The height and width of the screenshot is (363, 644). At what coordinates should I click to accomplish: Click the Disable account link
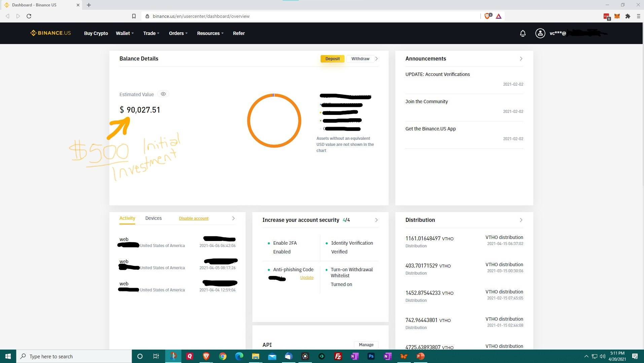[193, 218]
